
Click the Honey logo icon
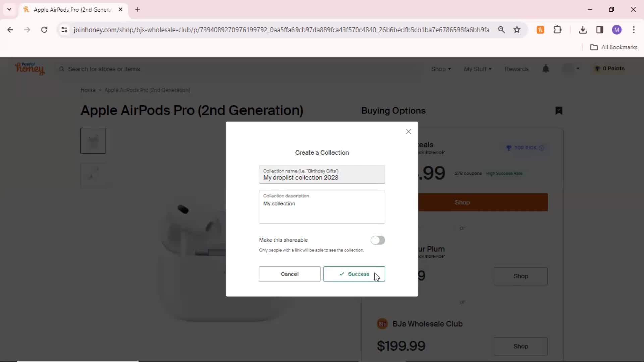click(29, 69)
